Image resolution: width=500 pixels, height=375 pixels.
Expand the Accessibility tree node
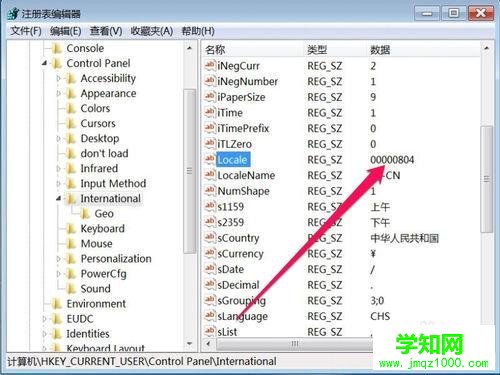(59, 78)
